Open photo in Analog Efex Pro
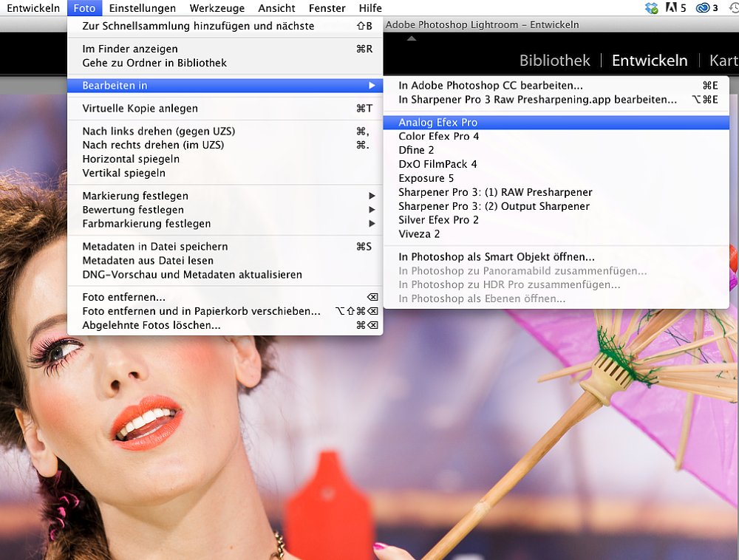 pyautogui.click(x=556, y=123)
